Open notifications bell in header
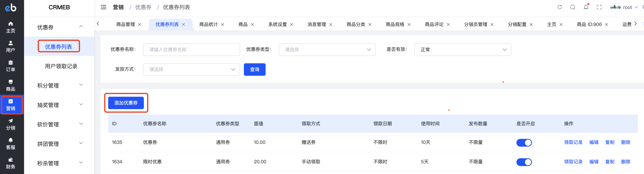Screen dimensions: 644x174 pos(586,7)
